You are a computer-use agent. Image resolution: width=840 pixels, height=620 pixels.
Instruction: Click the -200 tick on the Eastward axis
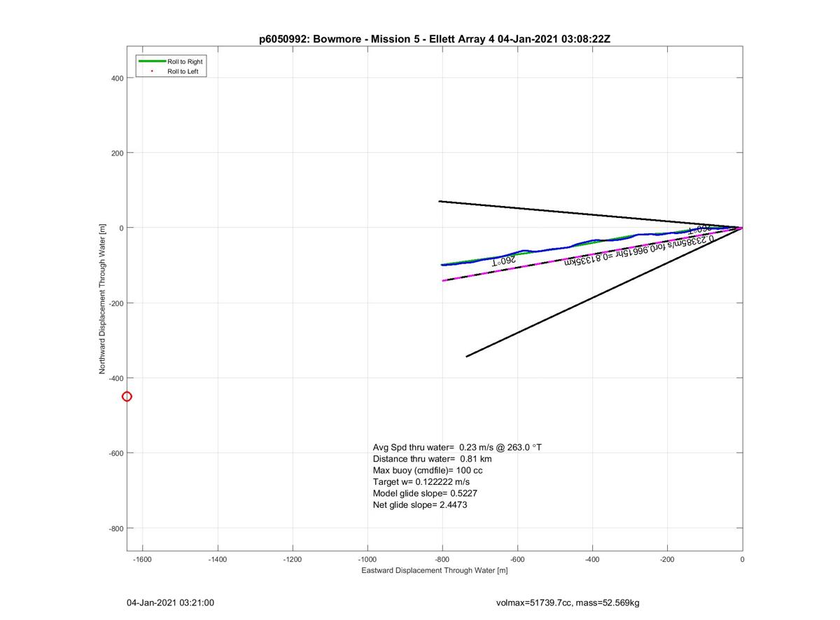coord(667,560)
